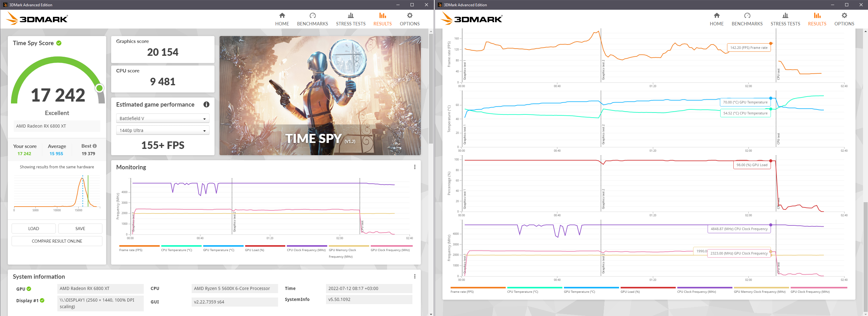Click the green check next to GPU label
This screenshot has width=868, height=316.
coord(29,289)
